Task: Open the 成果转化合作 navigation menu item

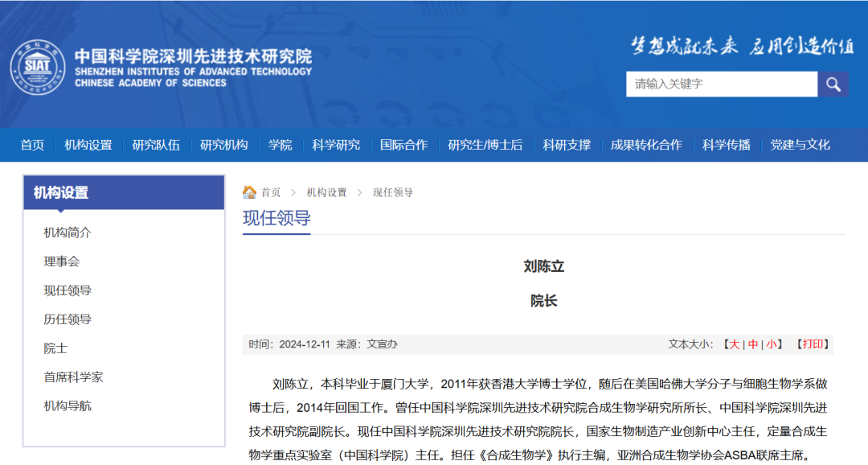Action: (646, 145)
